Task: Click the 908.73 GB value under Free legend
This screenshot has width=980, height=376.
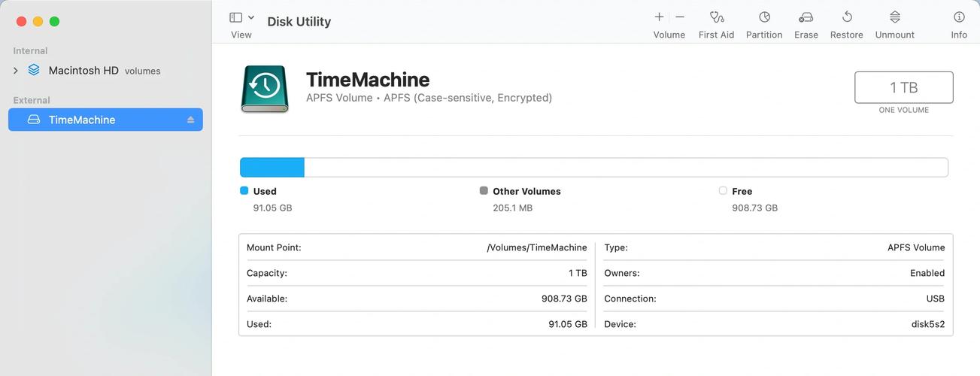Action: pos(754,208)
